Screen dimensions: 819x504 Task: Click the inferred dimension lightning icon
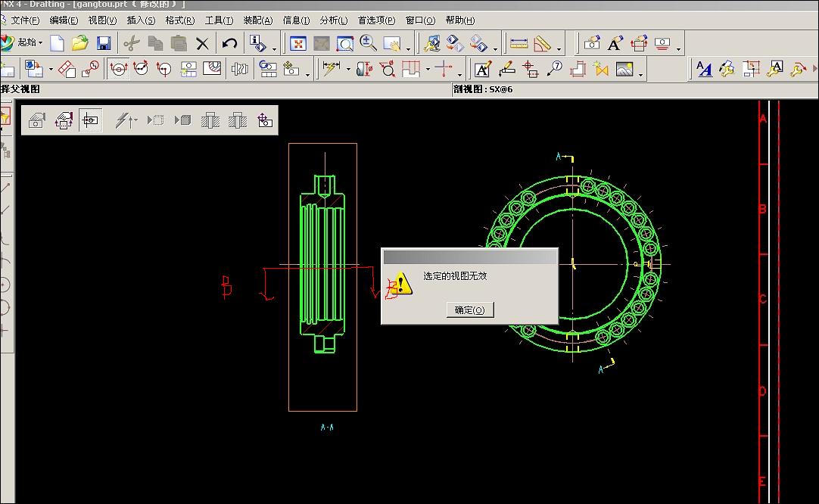(331, 69)
